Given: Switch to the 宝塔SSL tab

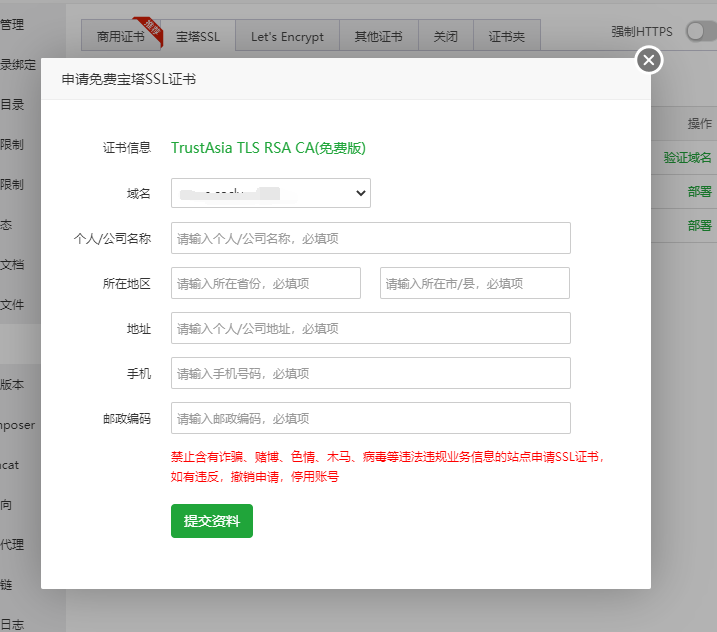Looking at the screenshot, I should (x=198, y=36).
